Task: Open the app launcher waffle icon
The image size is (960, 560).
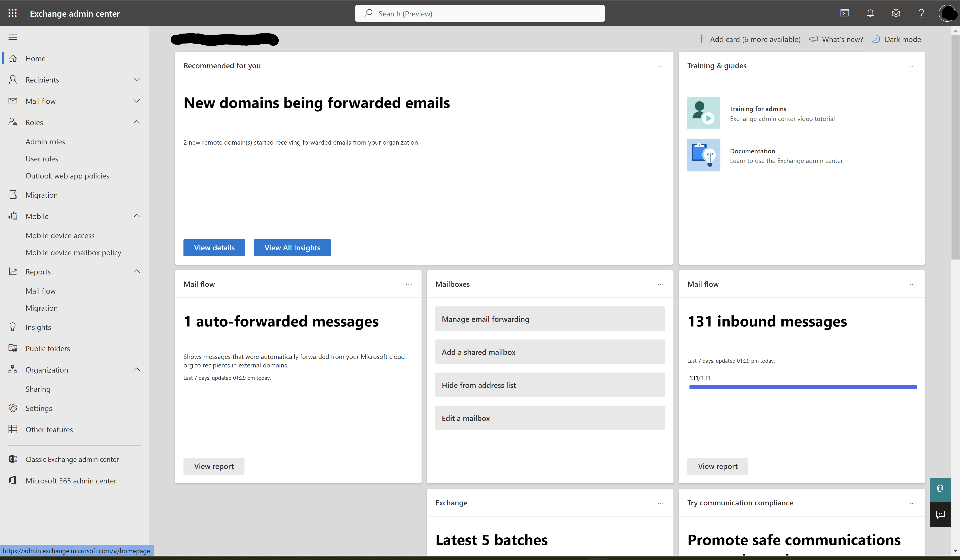Action: [13, 13]
